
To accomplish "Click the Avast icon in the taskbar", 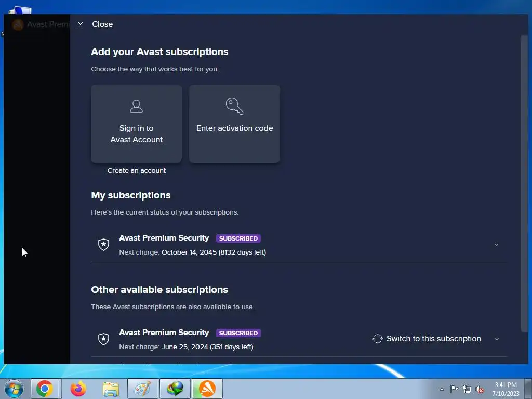I will click(207, 389).
